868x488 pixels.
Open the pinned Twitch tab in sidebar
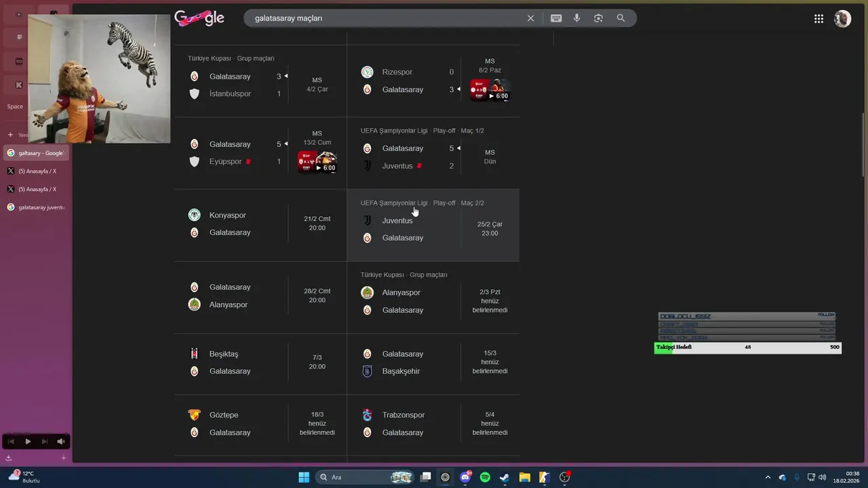[x=19, y=37]
